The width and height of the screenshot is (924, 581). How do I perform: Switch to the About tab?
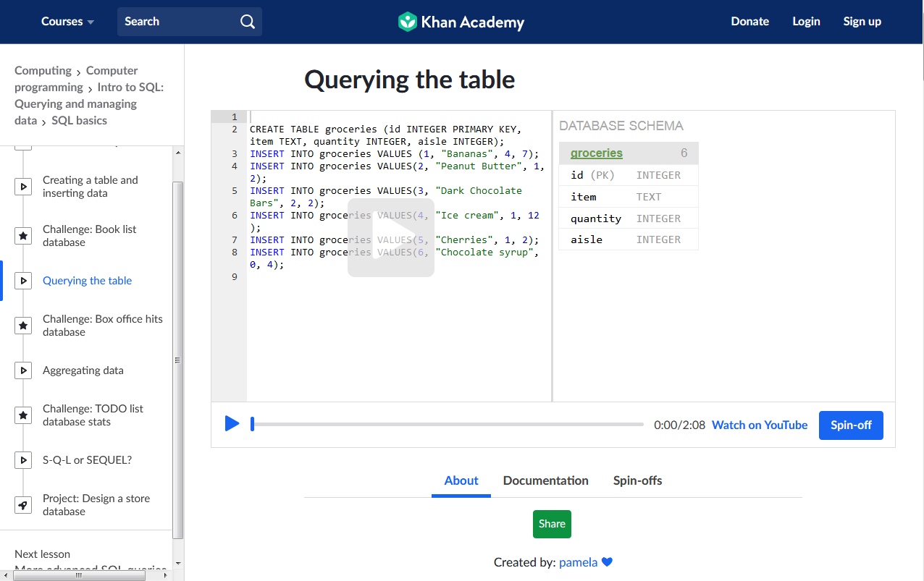pos(461,481)
